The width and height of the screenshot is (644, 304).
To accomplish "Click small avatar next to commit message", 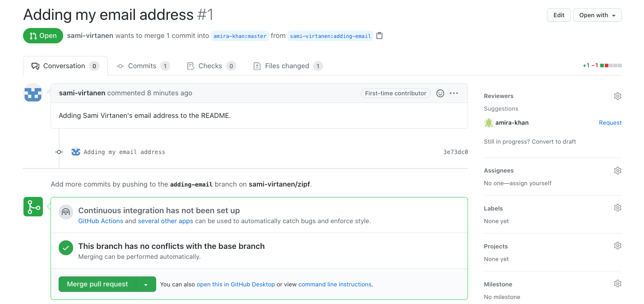I will [x=76, y=152].
